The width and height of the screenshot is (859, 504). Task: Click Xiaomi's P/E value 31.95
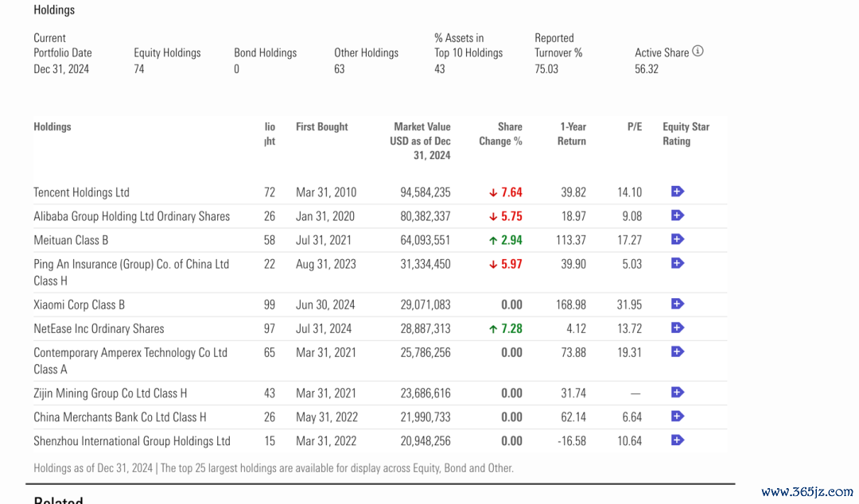[x=629, y=304]
